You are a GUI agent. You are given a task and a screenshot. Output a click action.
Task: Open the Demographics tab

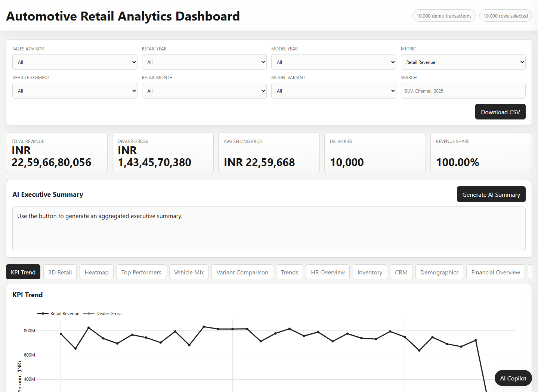pos(439,272)
